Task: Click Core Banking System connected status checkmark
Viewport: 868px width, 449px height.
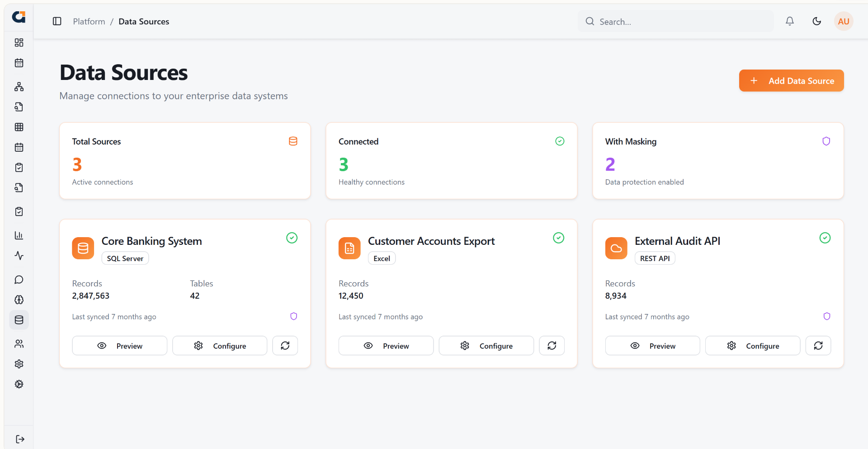Action: click(292, 238)
